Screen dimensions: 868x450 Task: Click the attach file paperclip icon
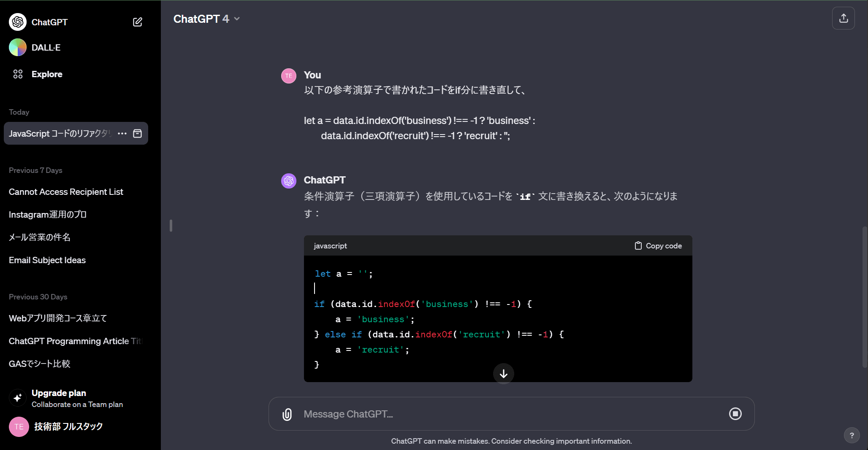287,414
